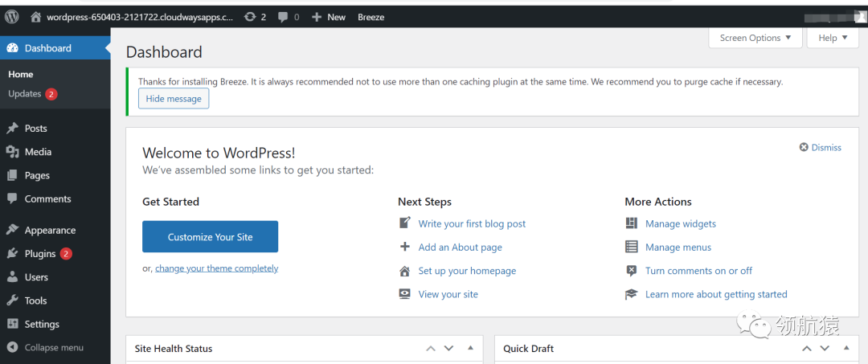Hide the Breeze notice message
This screenshot has width=868, height=364.
(x=174, y=99)
